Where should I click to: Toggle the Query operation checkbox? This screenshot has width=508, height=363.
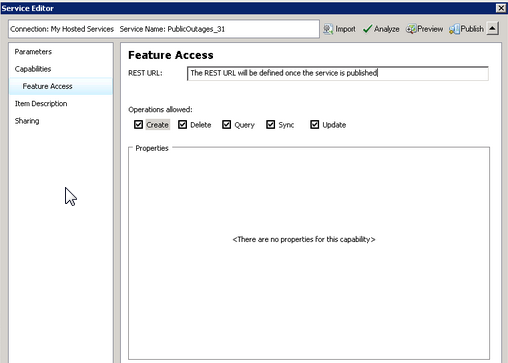pos(226,125)
